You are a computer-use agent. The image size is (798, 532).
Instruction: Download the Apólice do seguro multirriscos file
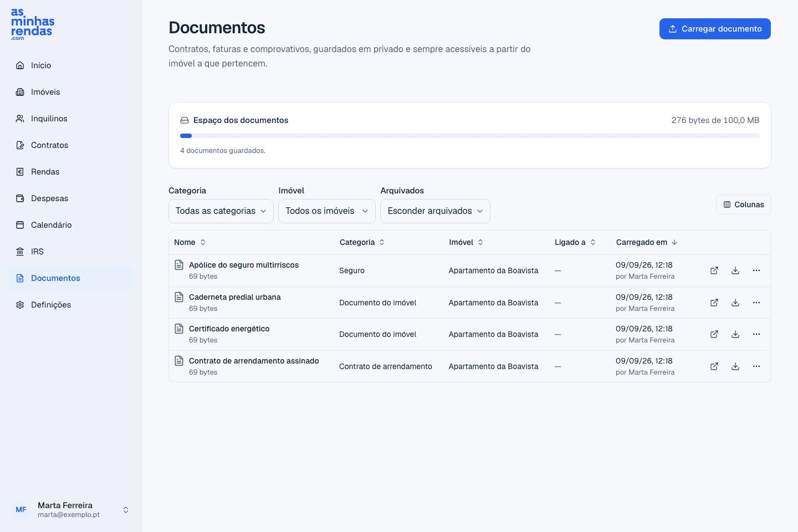pyautogui.click(x=735, y=270)
